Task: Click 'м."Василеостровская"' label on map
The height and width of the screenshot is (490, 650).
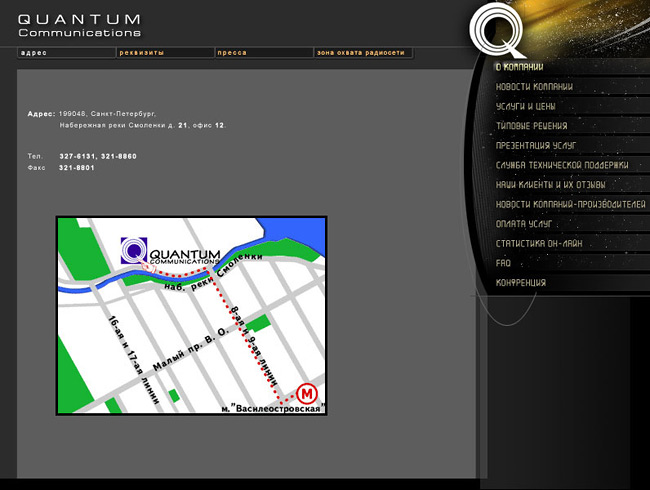Action: (272, 408)
